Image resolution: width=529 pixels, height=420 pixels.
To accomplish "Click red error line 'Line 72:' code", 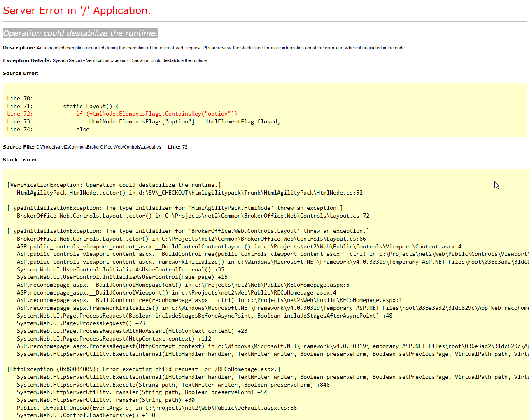I will tap(122, 114).
